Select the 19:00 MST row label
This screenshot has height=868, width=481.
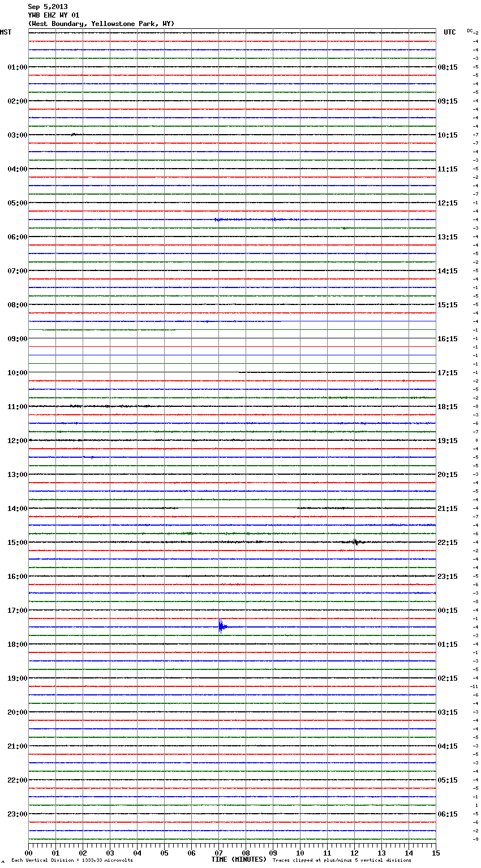(x=18, y=678)
